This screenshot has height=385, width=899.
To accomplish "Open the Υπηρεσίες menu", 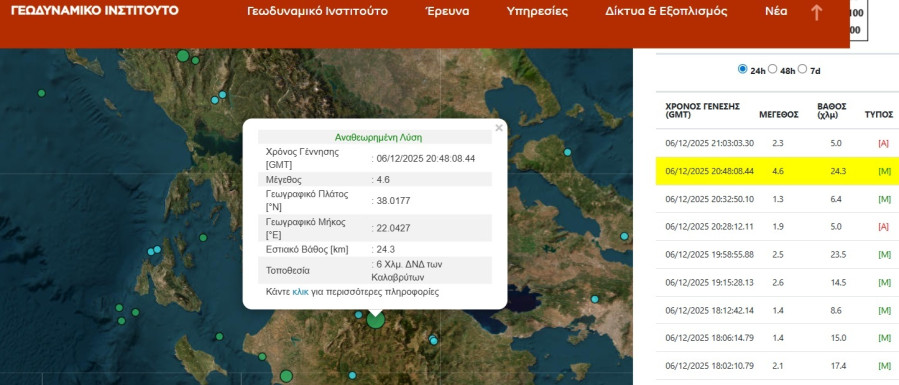I will click(x=537, y=11).
